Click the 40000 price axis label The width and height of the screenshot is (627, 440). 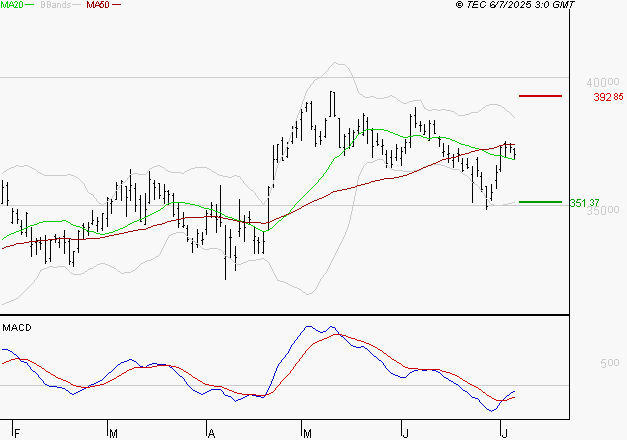tap(603, 82)
